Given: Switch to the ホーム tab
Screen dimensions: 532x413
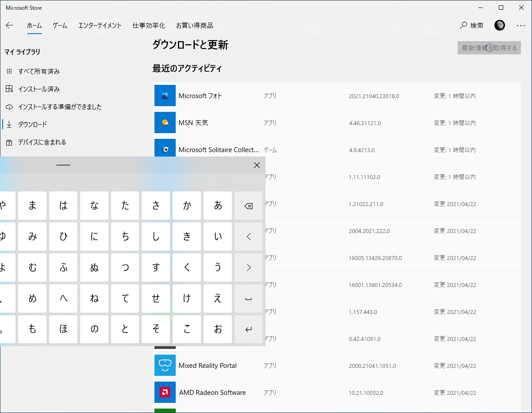Looking at the screenshot, I should [x=34, y=25].
